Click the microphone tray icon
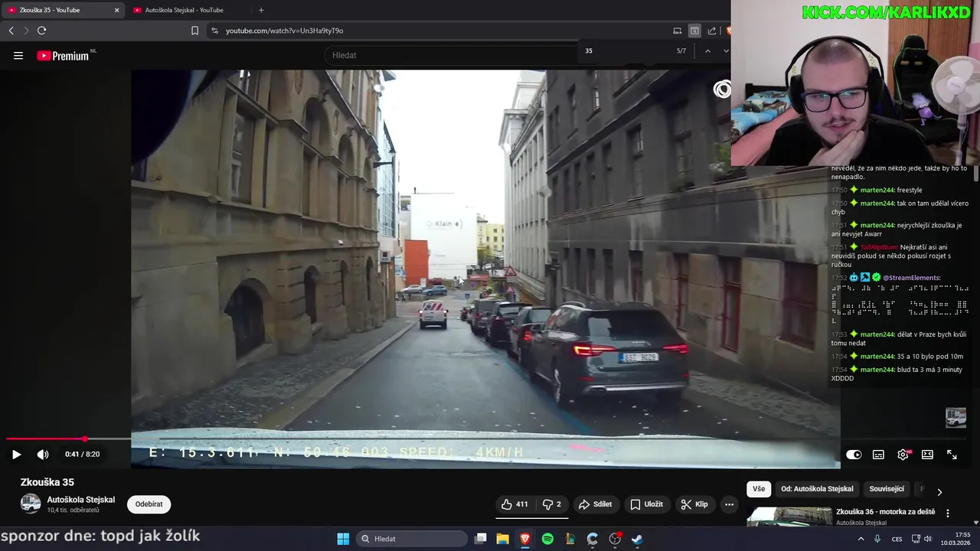This screenshot has width=980, height=551. pos(877,539)
